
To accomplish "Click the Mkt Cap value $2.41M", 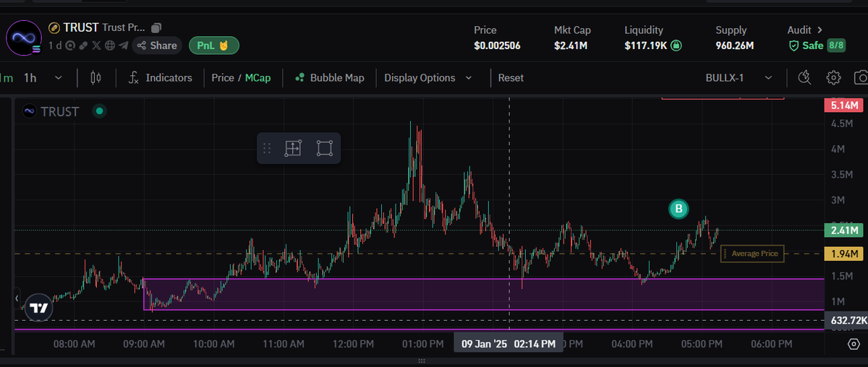I will point(569,46).
